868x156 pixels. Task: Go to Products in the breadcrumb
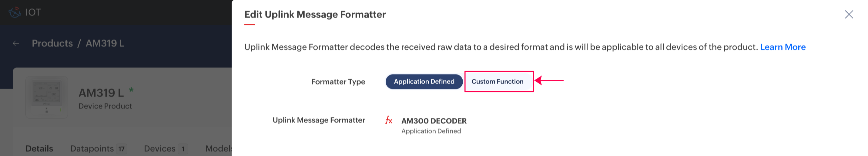(x=52, y=43)
